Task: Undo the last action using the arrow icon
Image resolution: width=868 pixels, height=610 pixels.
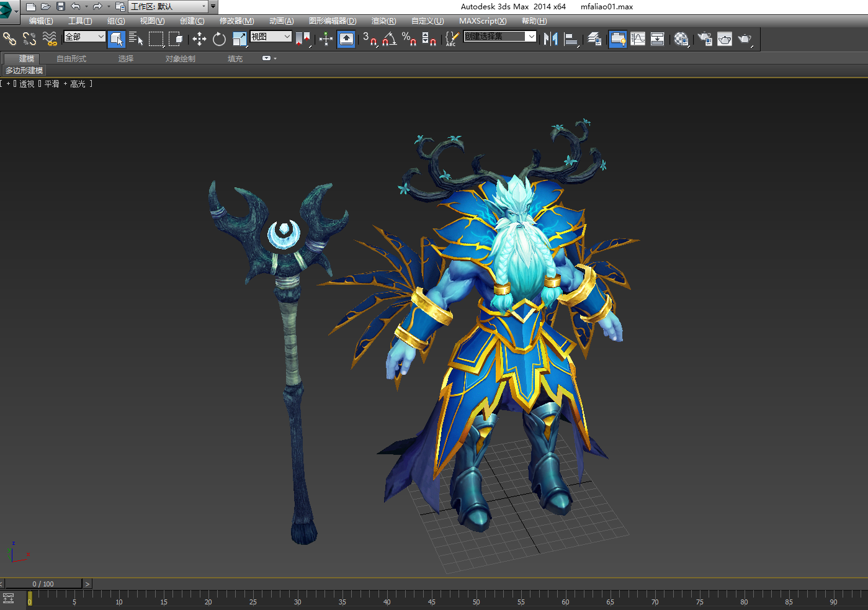Action: pyautogui.click(x=76, y=7)
